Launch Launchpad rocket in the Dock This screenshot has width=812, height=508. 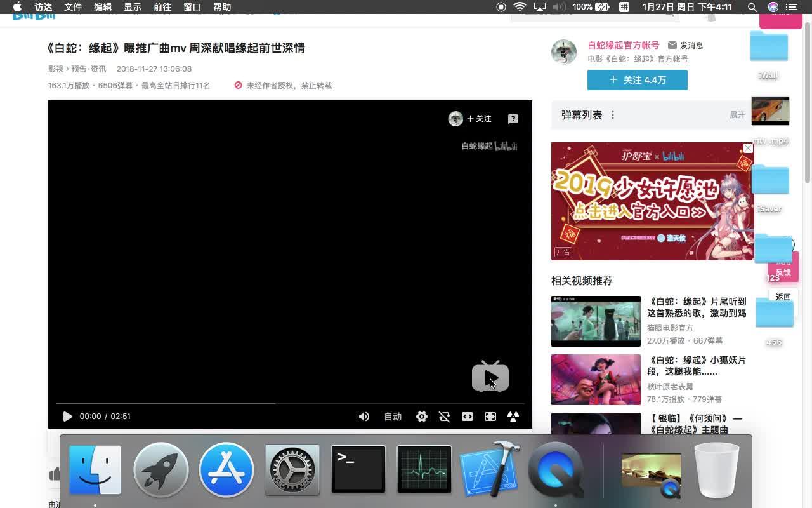(x=161, y=470)
